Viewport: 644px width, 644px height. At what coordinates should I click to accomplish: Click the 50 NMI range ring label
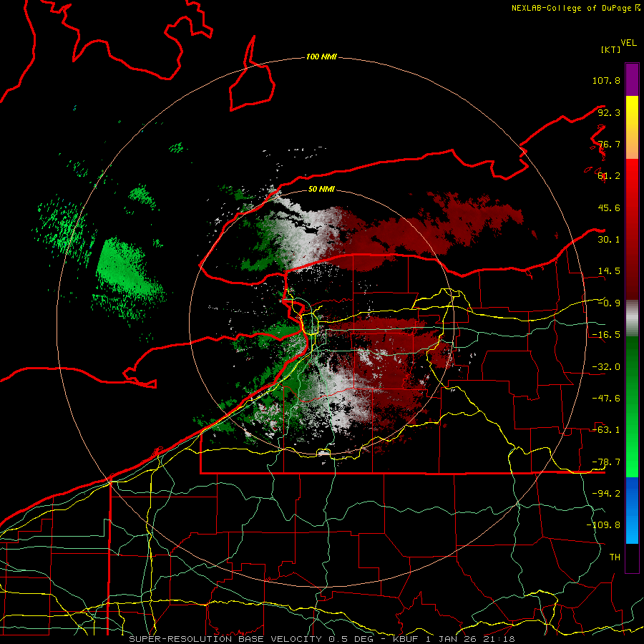tap(321, 189)
